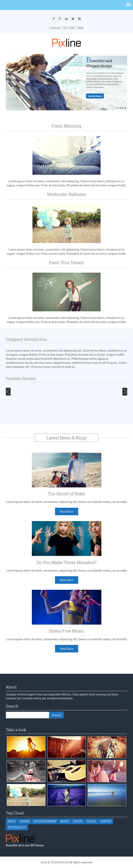Focus the footer search text field
133x868 pixels.
[x=28, y=715]
